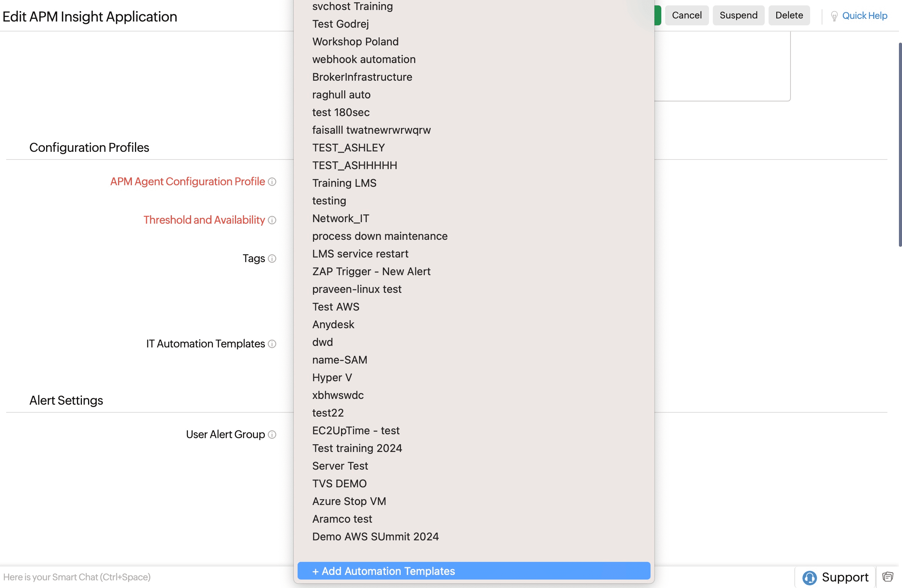The height and width of the screenshot is (588, 902).
Task: Click the User Alert Group info icon
Action: [x=272, y=435]
